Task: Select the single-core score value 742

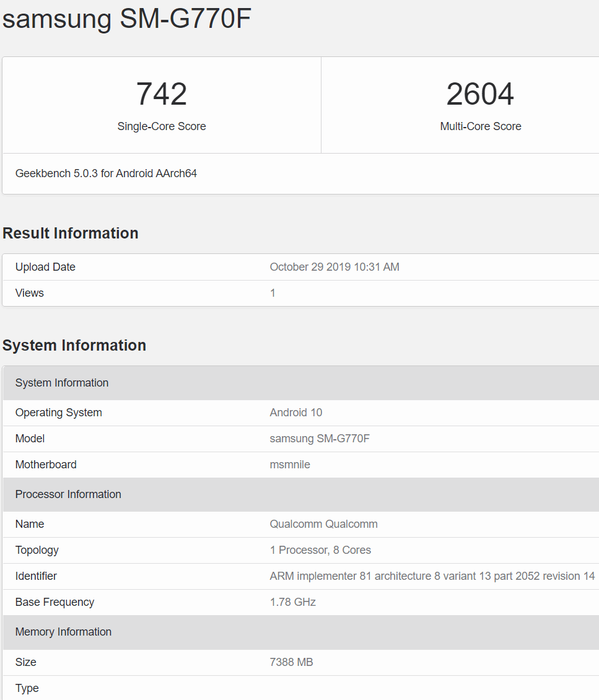Action: pyautogui.click(x=162, y=94)
